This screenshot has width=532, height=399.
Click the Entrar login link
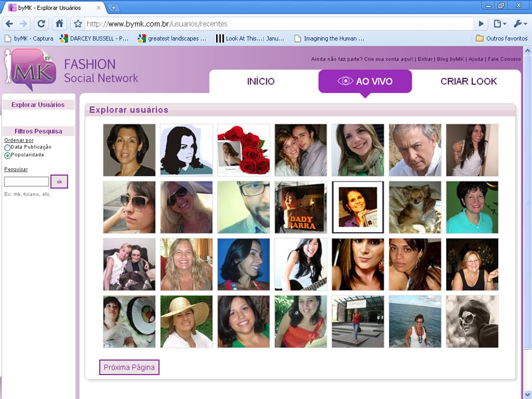[x=425, y=59]
